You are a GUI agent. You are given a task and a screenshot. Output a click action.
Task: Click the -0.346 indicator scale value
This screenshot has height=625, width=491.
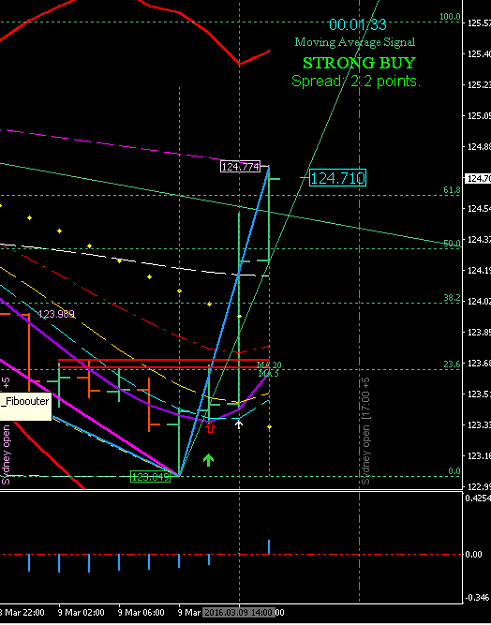click(x=478, y=597)
